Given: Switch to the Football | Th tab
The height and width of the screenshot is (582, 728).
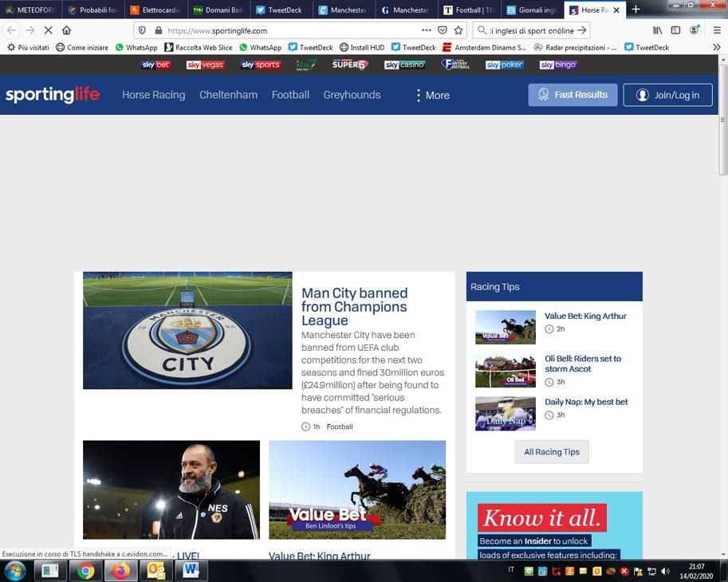Looking at the screenshot, I should tap(468, 10).
